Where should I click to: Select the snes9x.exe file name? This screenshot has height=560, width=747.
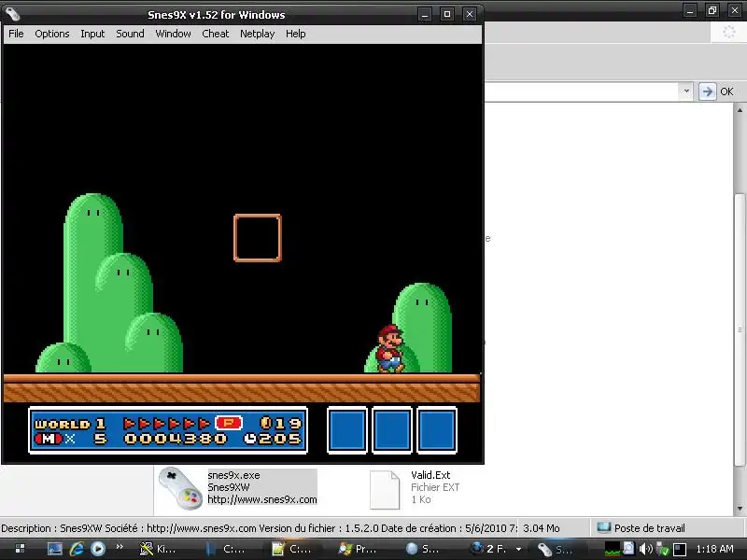tap(233, 475)
